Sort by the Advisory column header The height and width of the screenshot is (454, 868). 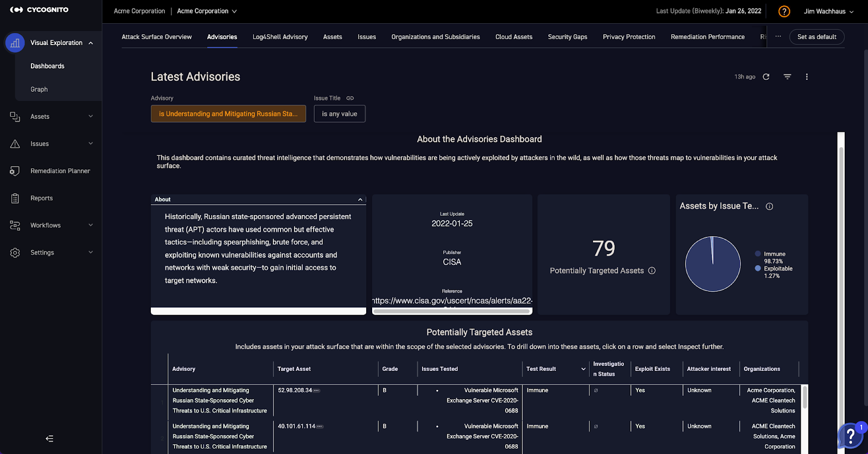[184, 369]
